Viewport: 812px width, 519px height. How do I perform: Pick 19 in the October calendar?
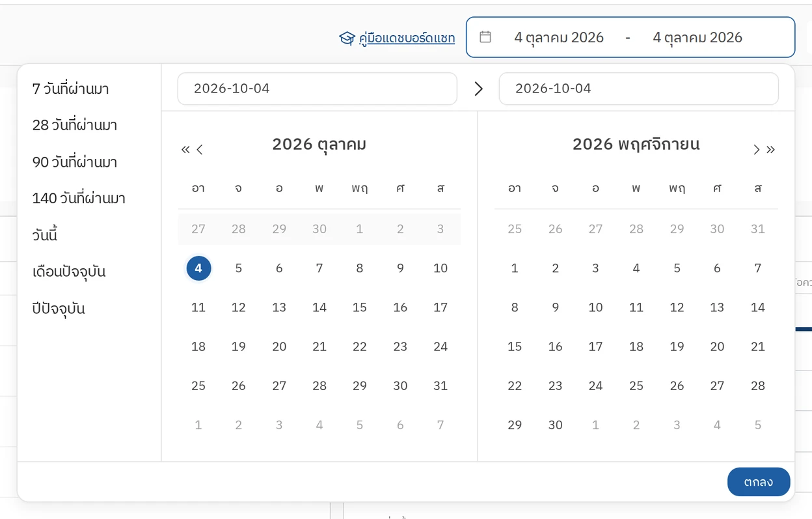point(239,346)
